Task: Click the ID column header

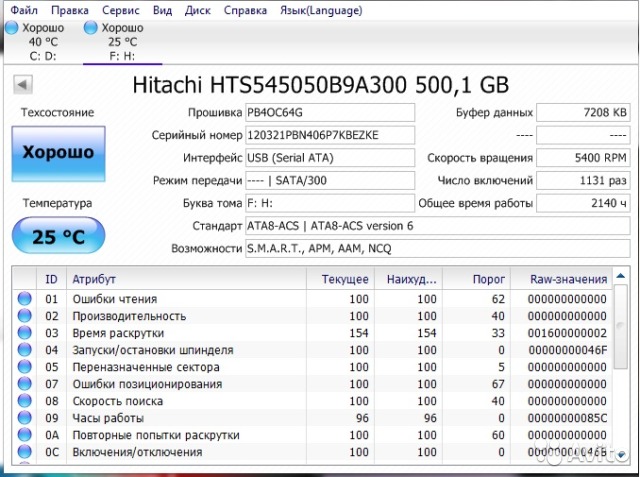Action: [51, 279]
